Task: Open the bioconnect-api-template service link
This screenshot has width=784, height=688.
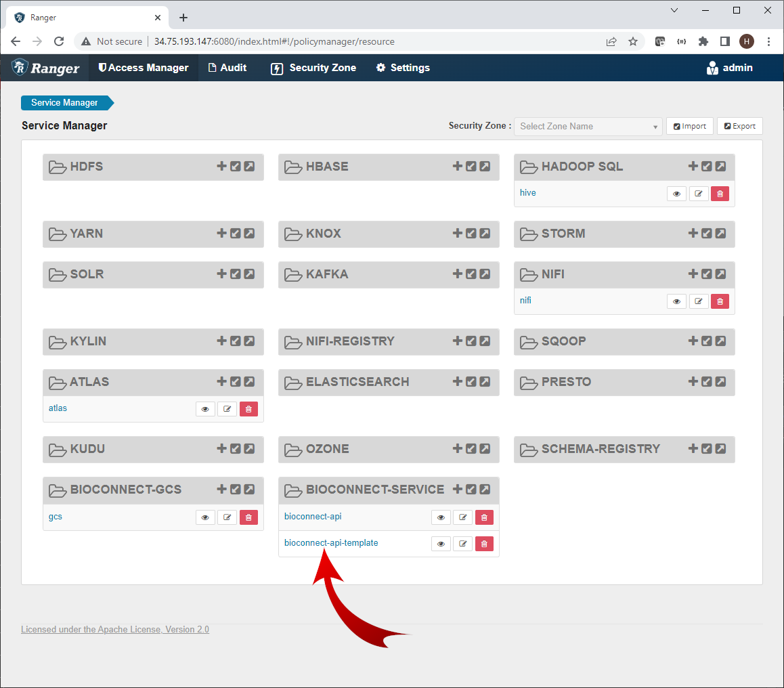Action: [x=331, y=543]
